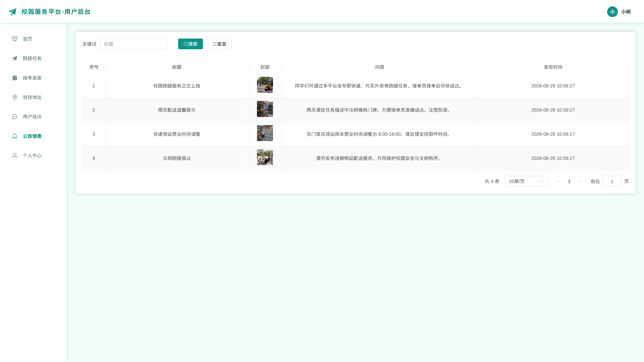Click the 校园服务平台-用户后台 title
The height and width of the screenshot is (362, 644).
(x=56, y=12)
